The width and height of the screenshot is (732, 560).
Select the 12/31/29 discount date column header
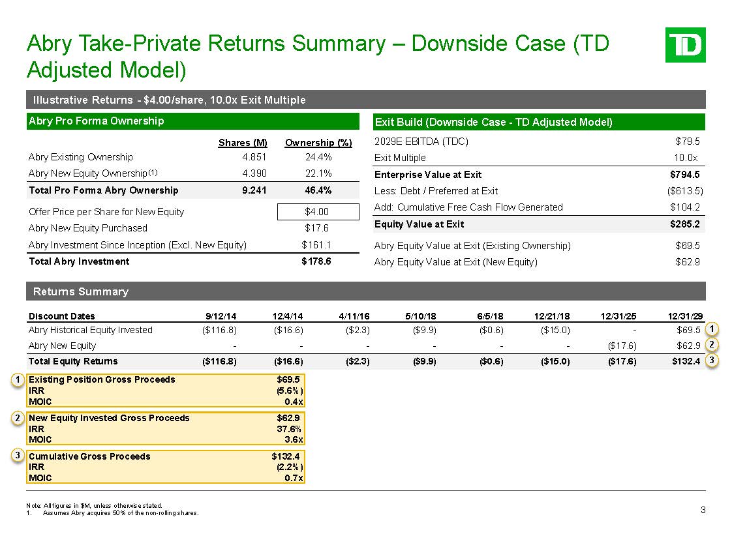pyautogui.click(x=685, y=316)
